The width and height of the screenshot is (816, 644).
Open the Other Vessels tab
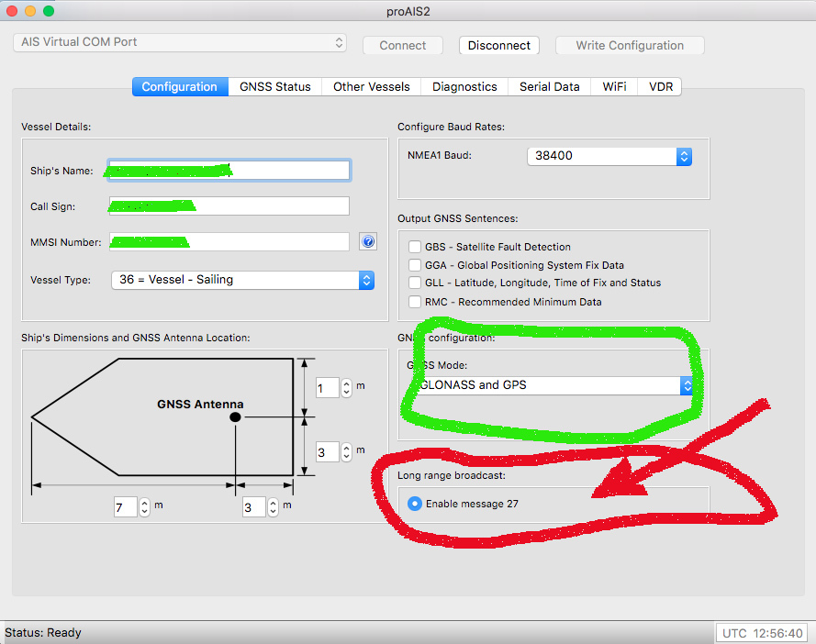371,87
